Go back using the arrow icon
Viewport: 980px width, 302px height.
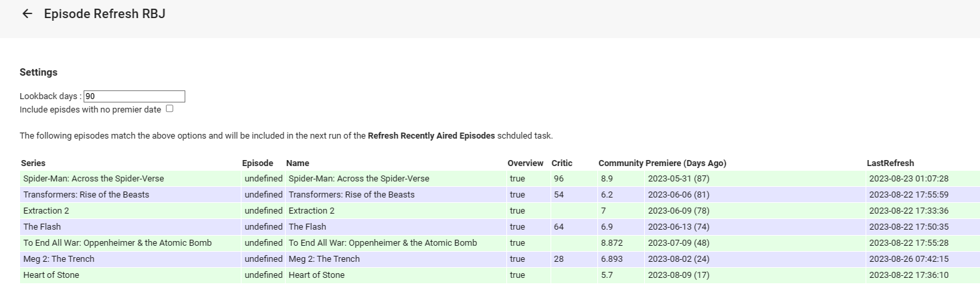tap(27, 13)
